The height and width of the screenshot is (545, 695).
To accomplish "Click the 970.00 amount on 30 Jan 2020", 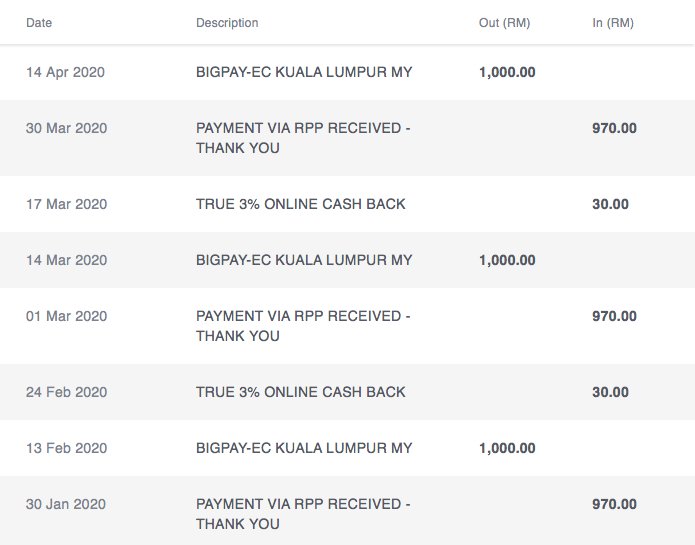I will pyautogui.click(x=614, y=504).
